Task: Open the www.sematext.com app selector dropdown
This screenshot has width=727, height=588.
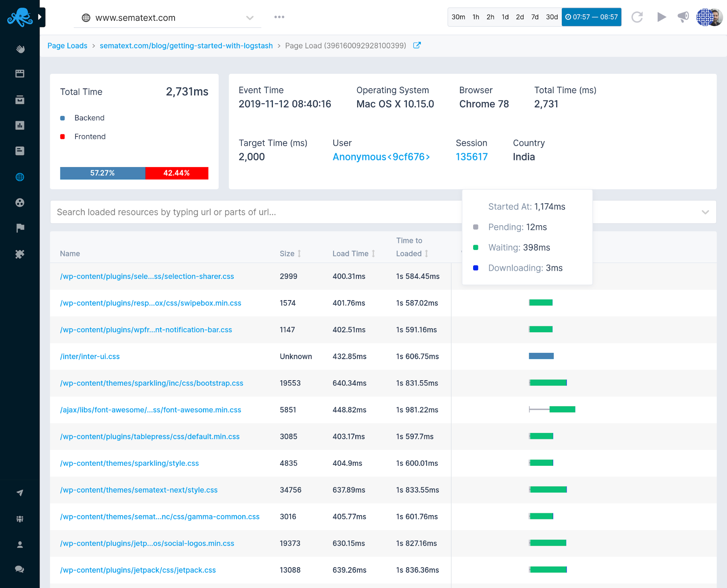Action: [x=167, y=18]
